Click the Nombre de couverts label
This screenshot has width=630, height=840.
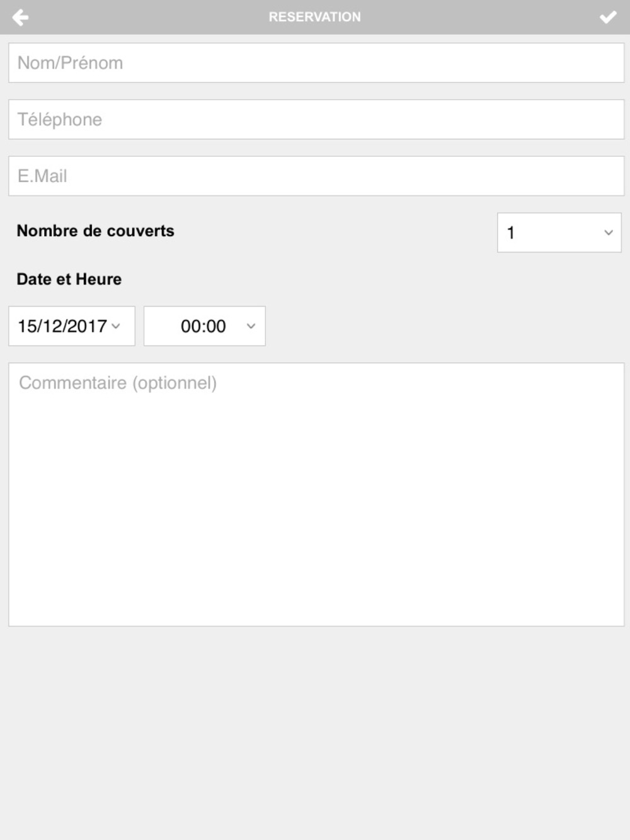coord(96,231)
